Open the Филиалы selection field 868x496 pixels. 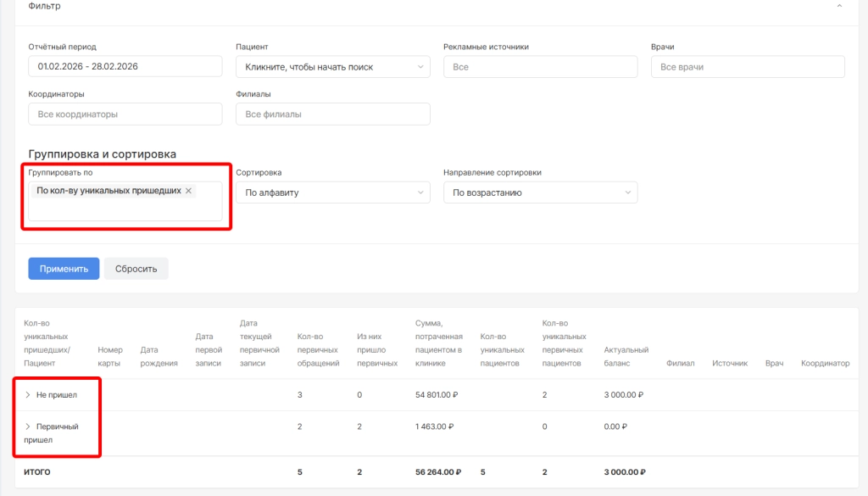click(x=332, y=114)
